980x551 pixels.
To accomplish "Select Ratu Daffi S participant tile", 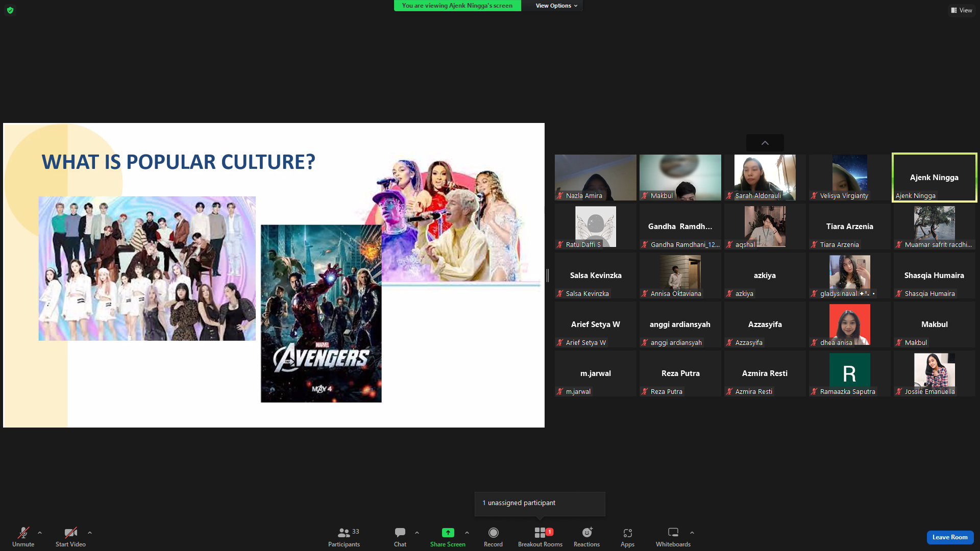I will (596, 227).
